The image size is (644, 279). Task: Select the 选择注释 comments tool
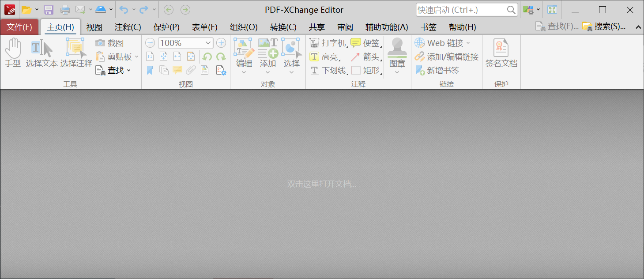(76, 53)
